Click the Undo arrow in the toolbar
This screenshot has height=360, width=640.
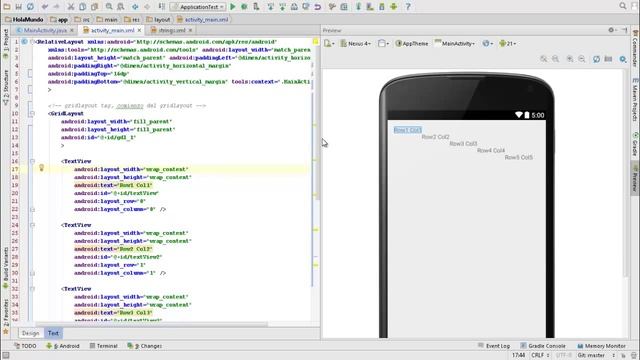coord(45,7)
